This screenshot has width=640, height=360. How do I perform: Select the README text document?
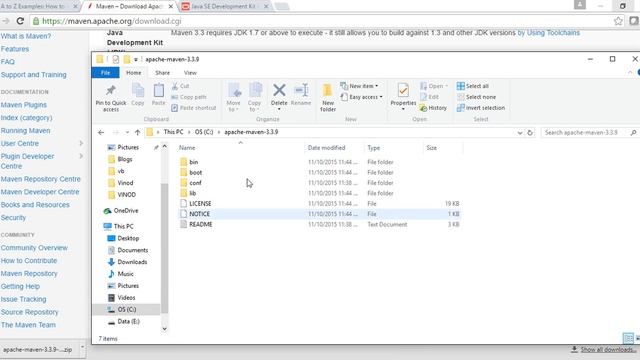tap(200, 224)
